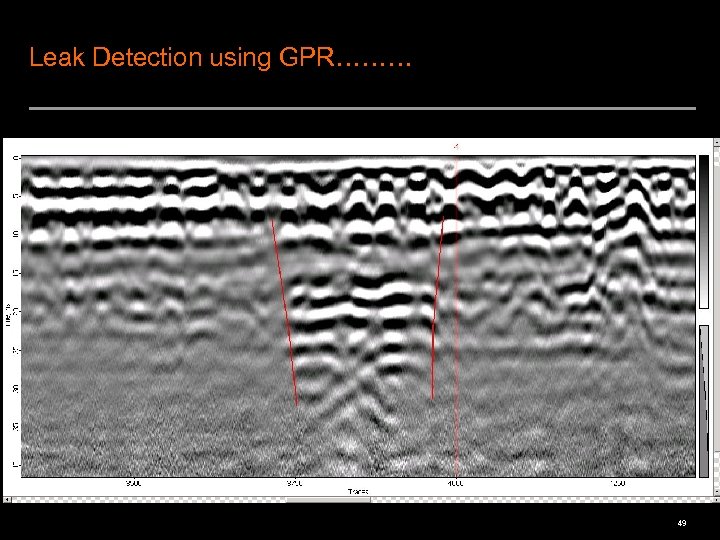Click the Traces axis title
Screen dimensions: 720x540
pyautogui.click(x=358, y=491)
